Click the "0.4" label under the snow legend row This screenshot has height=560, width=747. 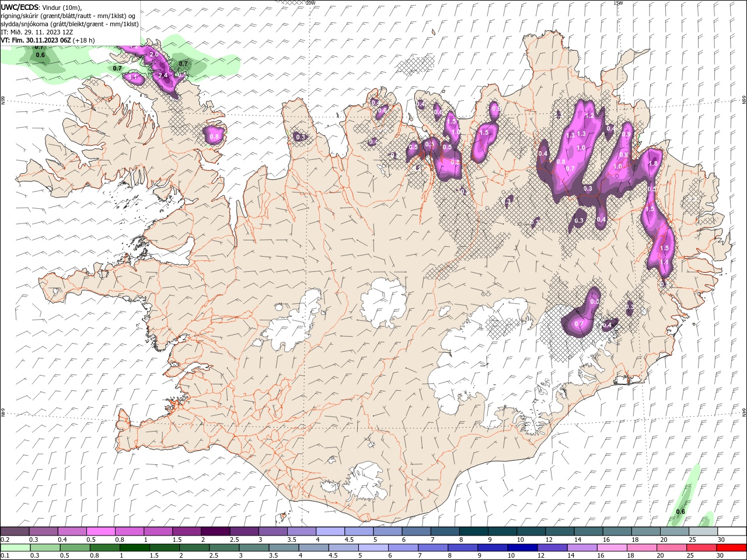point(62,540)
